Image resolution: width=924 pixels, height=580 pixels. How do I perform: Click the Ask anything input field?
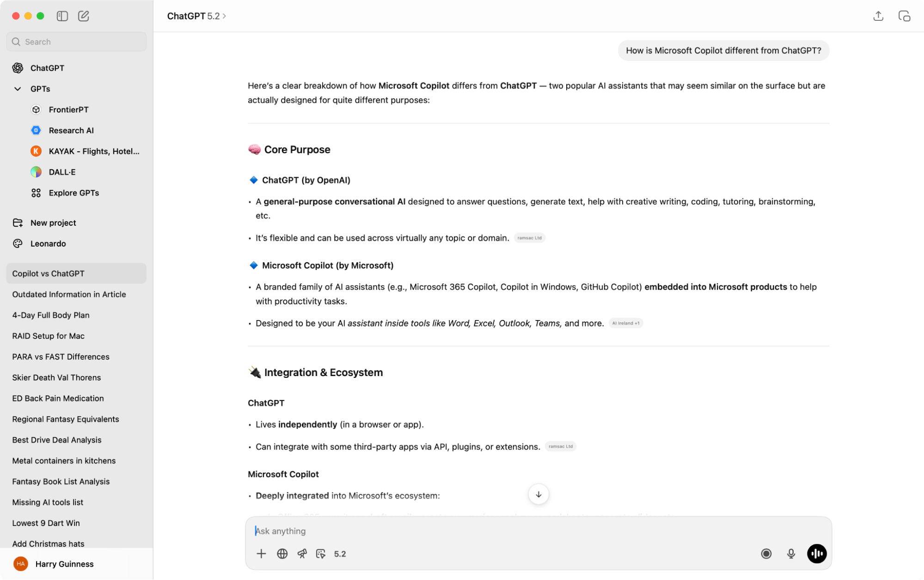462,531
